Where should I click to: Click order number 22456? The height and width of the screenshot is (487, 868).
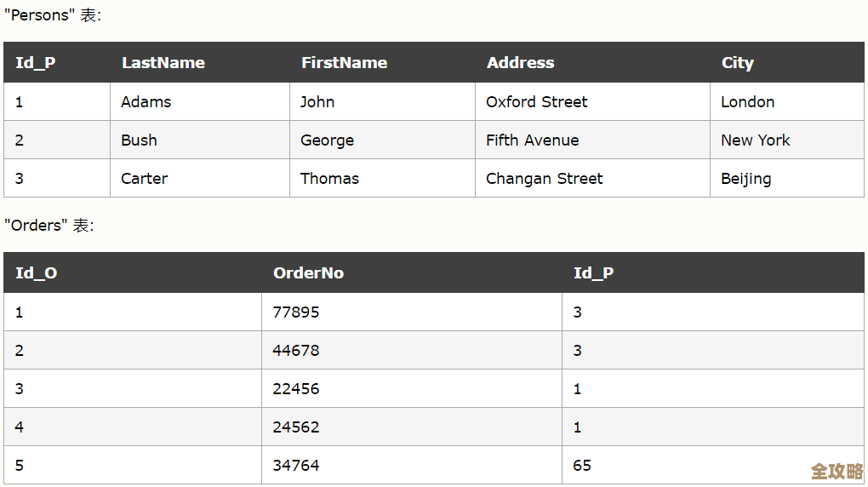click(296, 389)
